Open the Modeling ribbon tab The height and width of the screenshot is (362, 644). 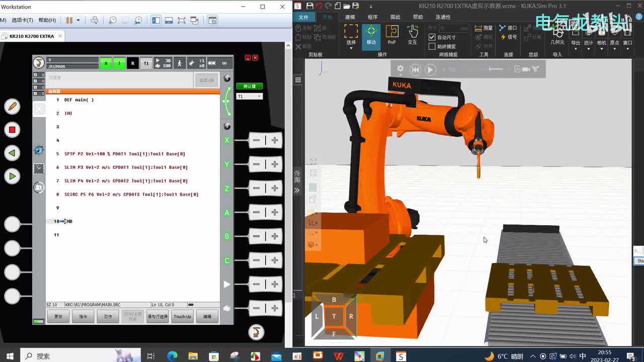coord(350,17)
